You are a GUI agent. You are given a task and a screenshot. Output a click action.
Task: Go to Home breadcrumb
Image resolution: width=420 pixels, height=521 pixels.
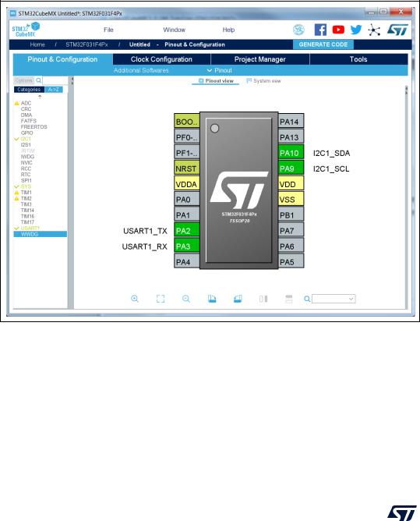point(37,44)
